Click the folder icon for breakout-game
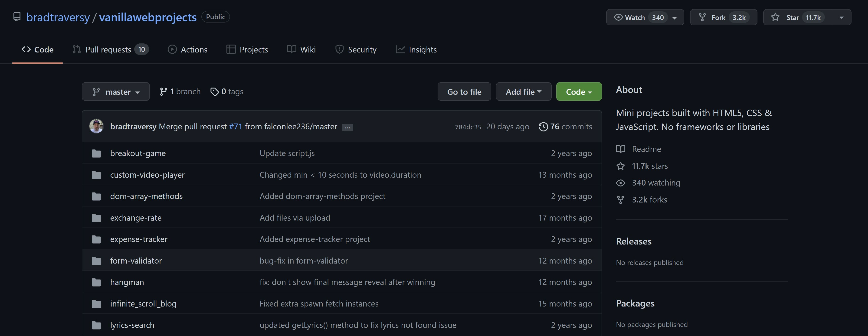 pos(96,154)
